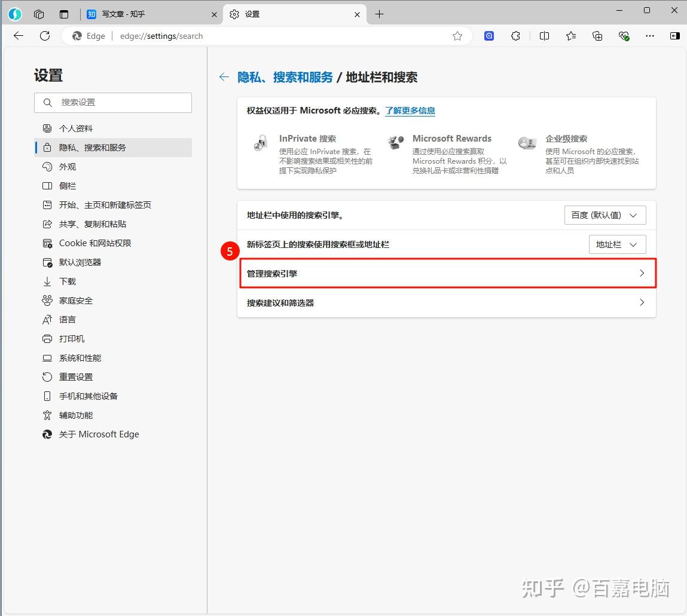The width and height of the screenshot is (687, 616).
Task: Open 默认浏览器 settings section
Action: (113, 262)
